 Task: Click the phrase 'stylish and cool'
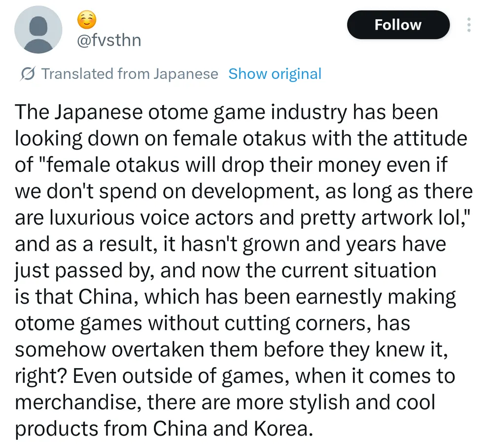(x=342, y=402)
